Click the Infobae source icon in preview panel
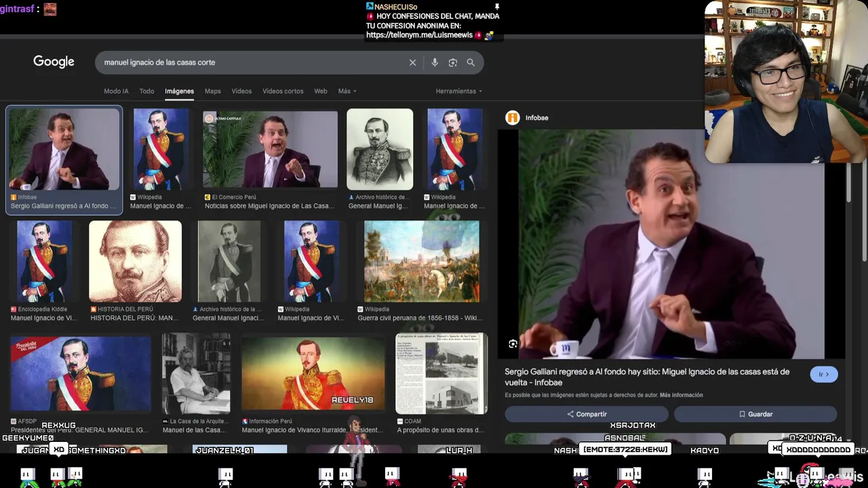The image size is (868, 488). (513, 118)
